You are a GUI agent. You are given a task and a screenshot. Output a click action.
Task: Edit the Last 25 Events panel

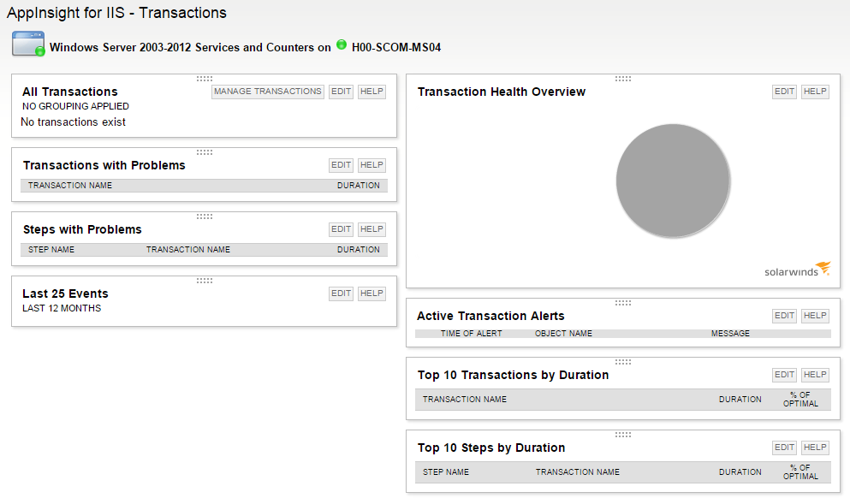point(341,294)
